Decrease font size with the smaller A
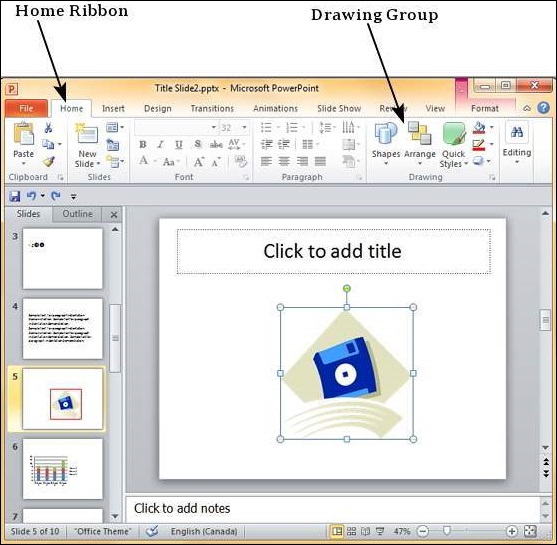Viewport: 557px width, 545px height. [x=216, y=162]
